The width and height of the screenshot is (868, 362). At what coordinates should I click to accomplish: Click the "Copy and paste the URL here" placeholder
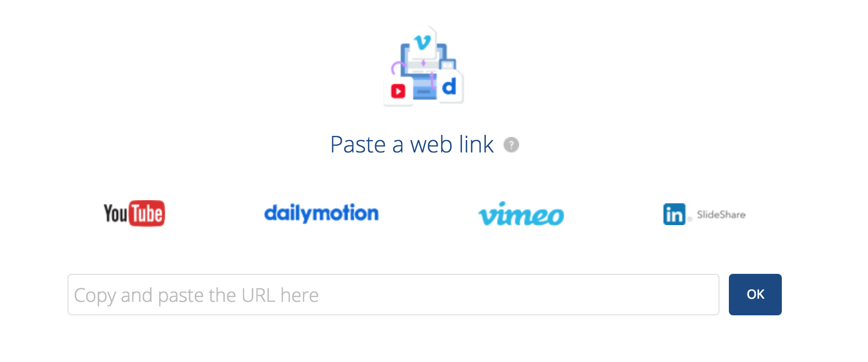pos(196,295)
